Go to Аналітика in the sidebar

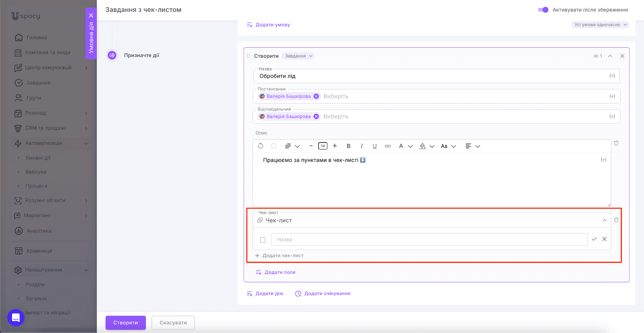(39, 231)
